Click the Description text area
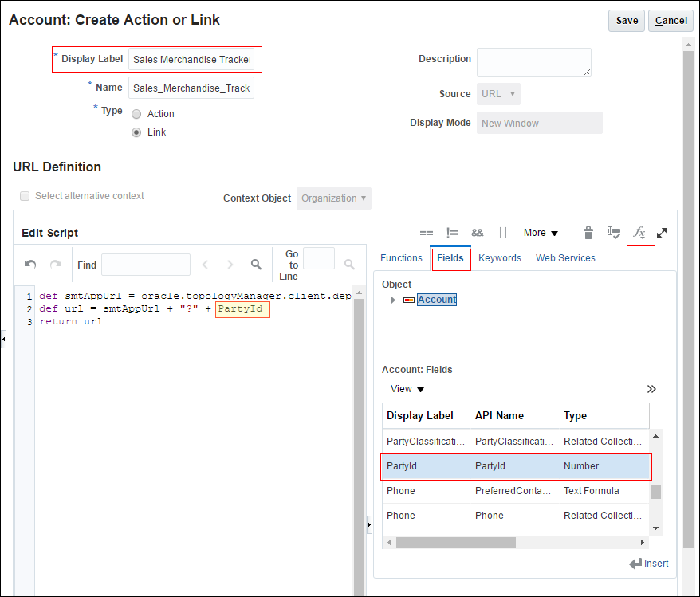 (x=534, y=62)
